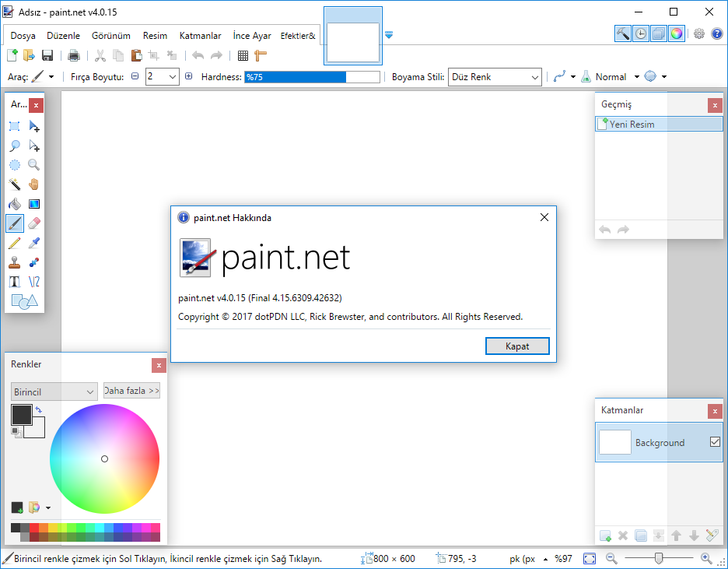Open layer properties in Katmanlar panel

click(712, 536)
